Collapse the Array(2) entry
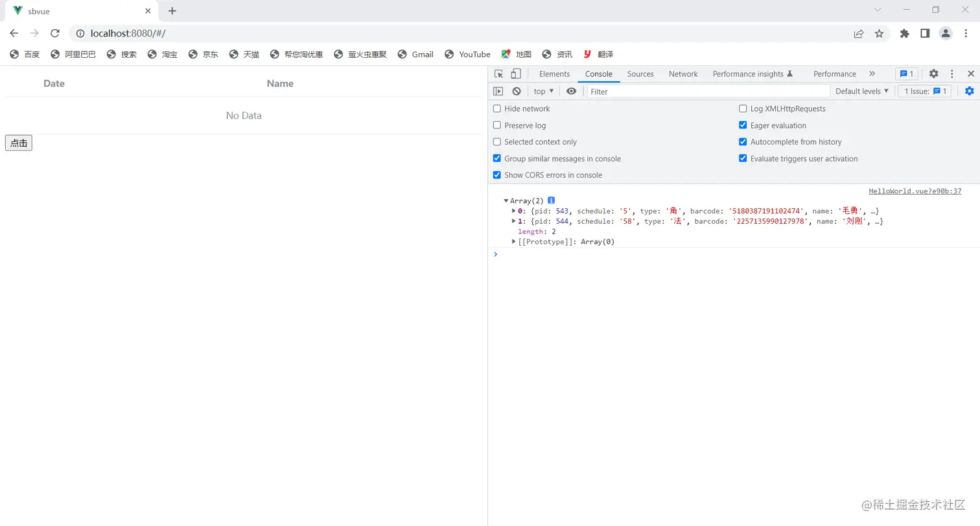 (506, 201)
